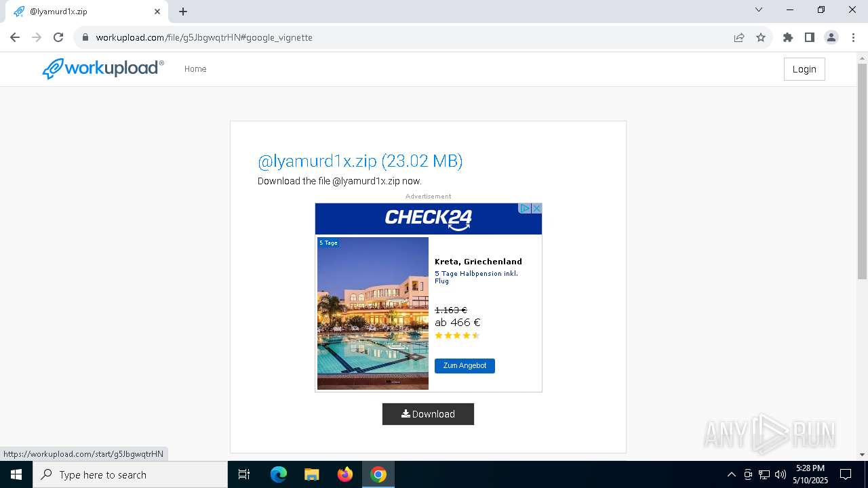Select the @lyamurd1x.zip browser tab
This screenshot has width=868, height=488.
87,12
